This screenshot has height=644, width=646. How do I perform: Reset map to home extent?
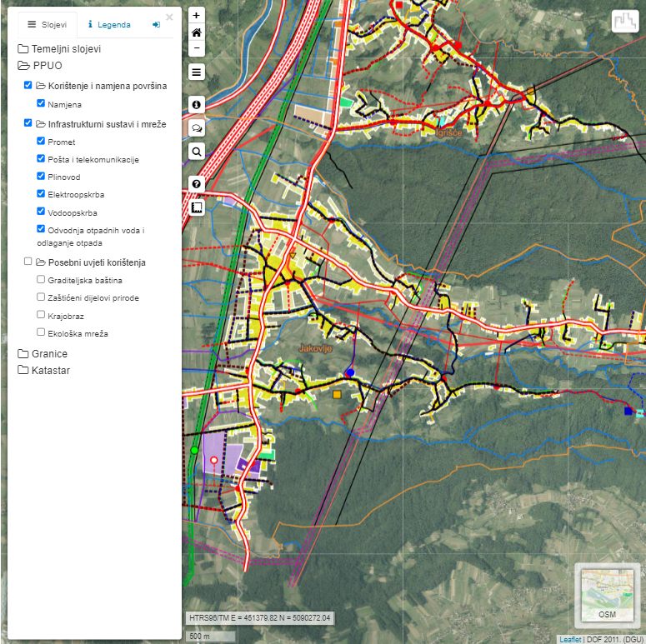pyautogui.click(x=196, y=32)
